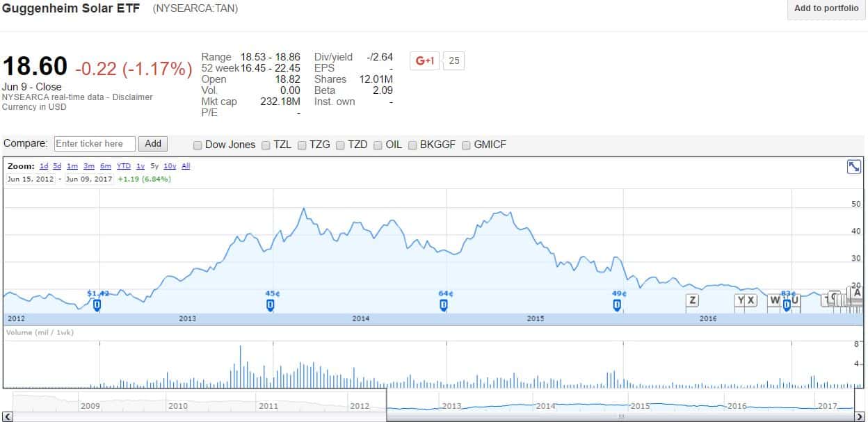Screen dimensions: 868x422
Task: Expand the chart to full screen
Action: [853, 167]
